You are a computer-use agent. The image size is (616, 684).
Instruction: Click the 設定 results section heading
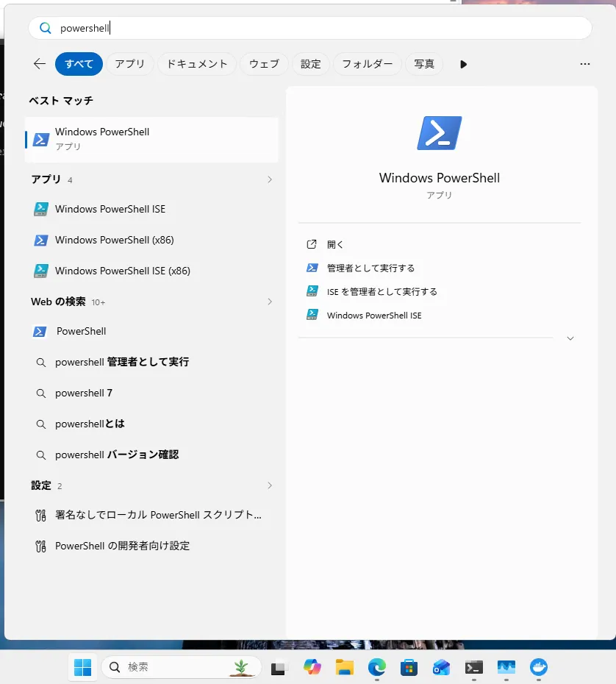[41, 485]
